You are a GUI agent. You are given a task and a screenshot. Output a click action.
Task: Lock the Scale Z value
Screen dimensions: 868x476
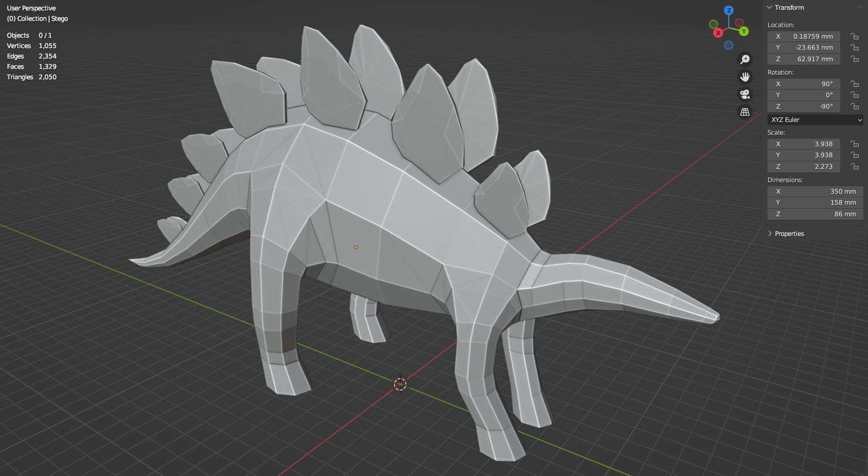tap(855, 167)
